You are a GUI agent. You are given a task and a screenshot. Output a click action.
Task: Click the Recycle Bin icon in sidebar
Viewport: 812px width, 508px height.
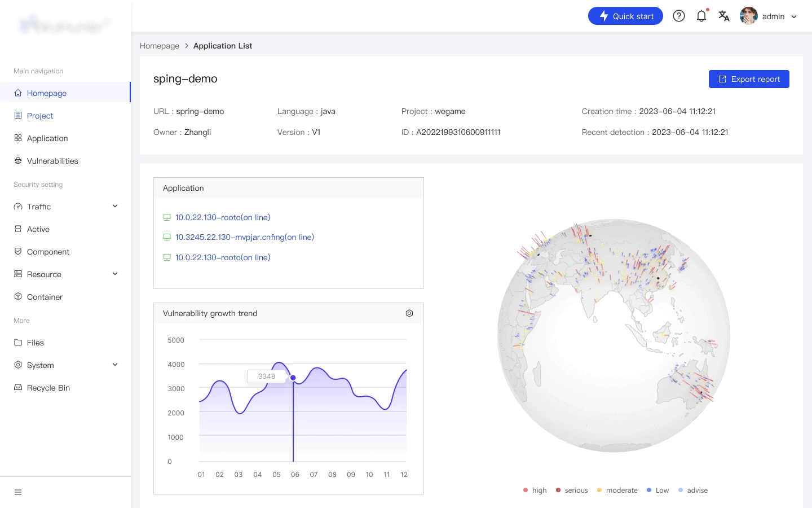(18, 388)
